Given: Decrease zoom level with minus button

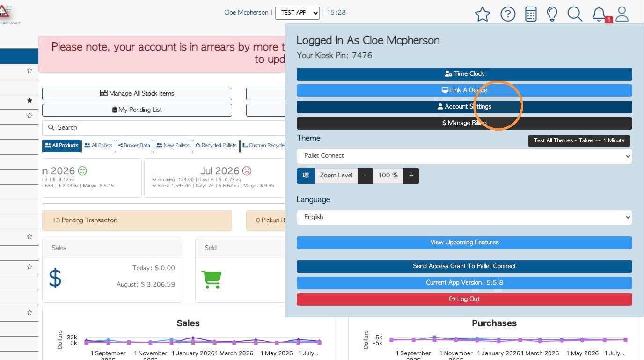Looking at the screenshot, I should pos(365,175).
